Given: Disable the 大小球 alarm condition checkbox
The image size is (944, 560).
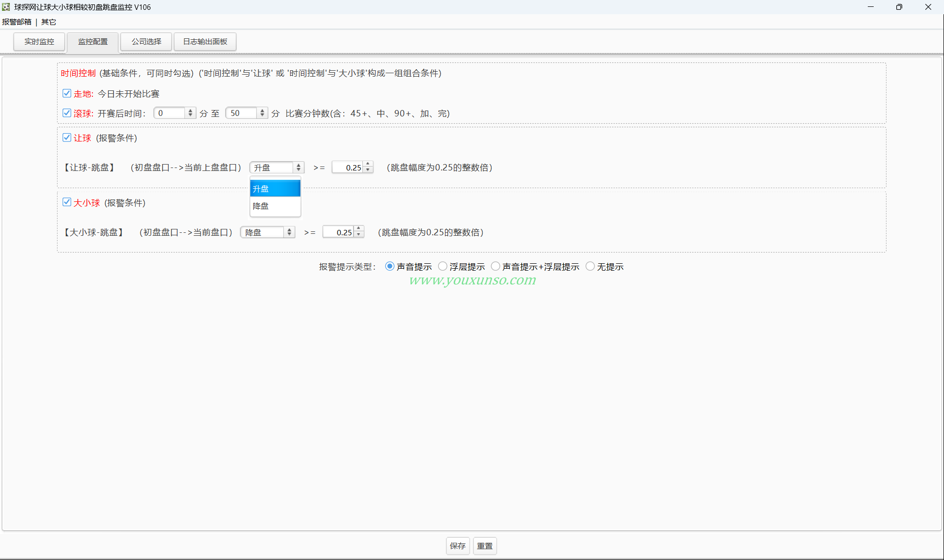Looking at the screenshot, I should [67, 202].
